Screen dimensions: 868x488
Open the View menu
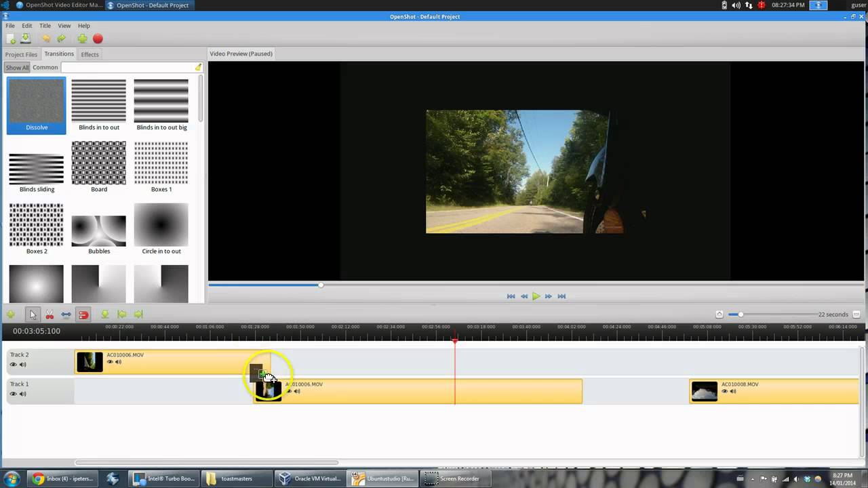tap(64, 26)
